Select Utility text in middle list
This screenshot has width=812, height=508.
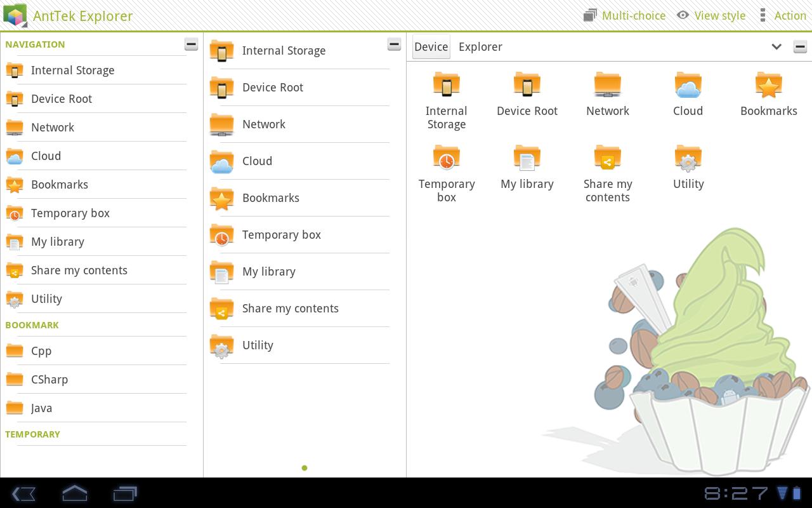click(258, 345)
